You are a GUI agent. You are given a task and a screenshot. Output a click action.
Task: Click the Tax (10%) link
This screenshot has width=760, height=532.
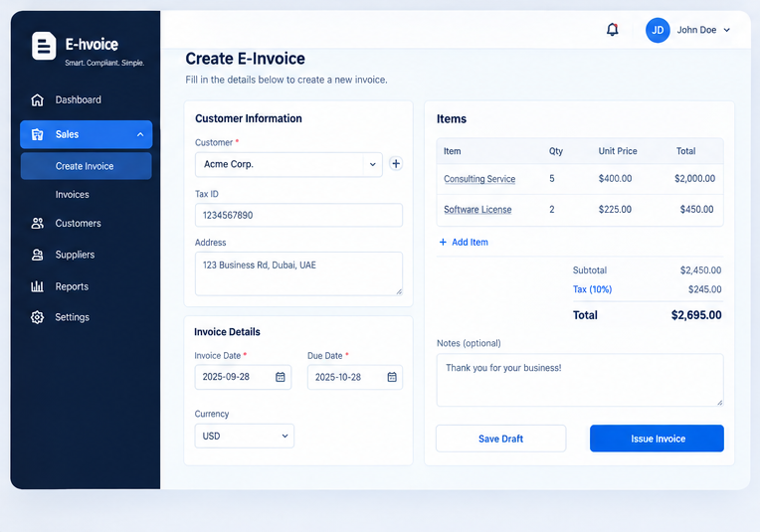592,289
